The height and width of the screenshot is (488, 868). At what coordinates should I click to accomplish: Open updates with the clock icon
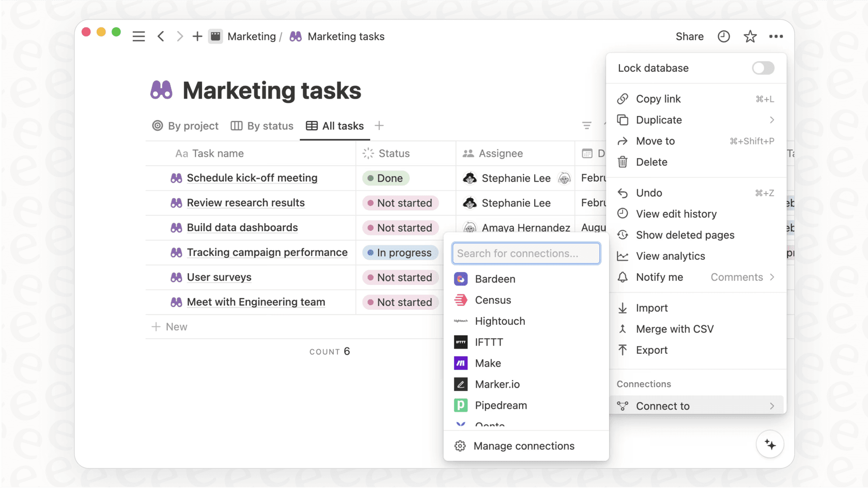[x=723, y=36]
